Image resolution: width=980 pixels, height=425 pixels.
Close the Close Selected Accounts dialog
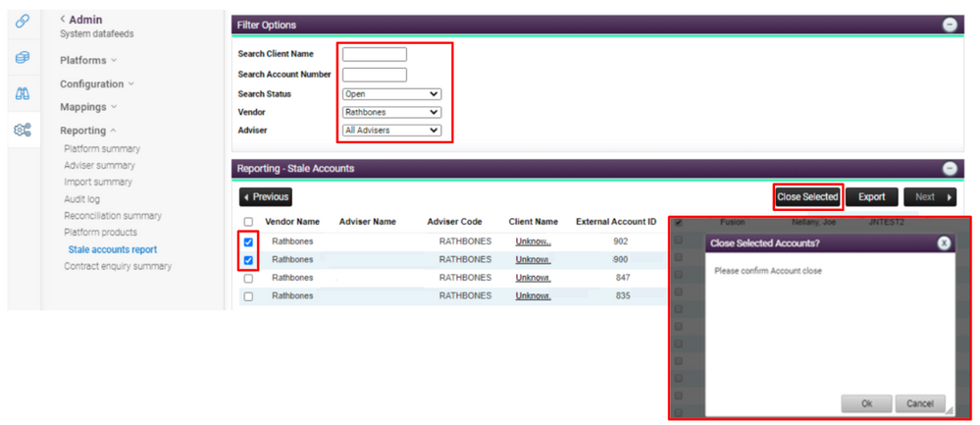[943, 242]
